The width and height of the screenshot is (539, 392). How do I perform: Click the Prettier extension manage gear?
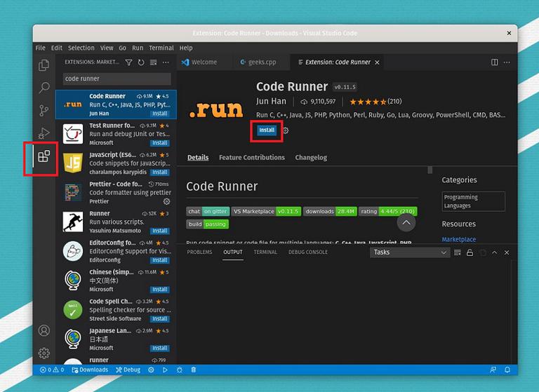click(x=166, y=201)
